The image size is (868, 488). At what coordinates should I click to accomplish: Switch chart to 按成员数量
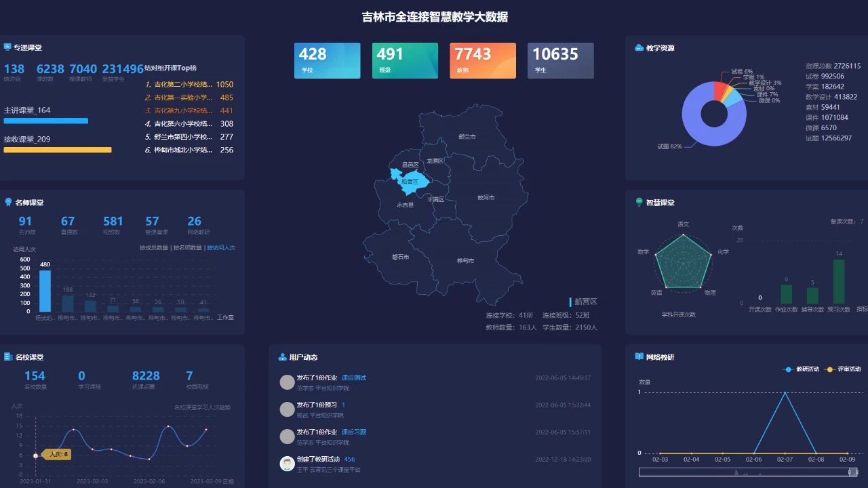click(x=154, y=248)
